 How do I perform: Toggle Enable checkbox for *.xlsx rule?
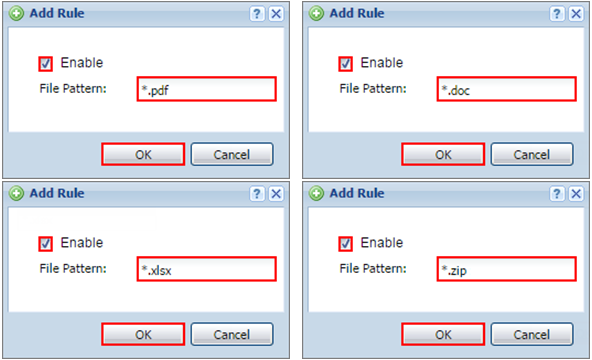45,244
